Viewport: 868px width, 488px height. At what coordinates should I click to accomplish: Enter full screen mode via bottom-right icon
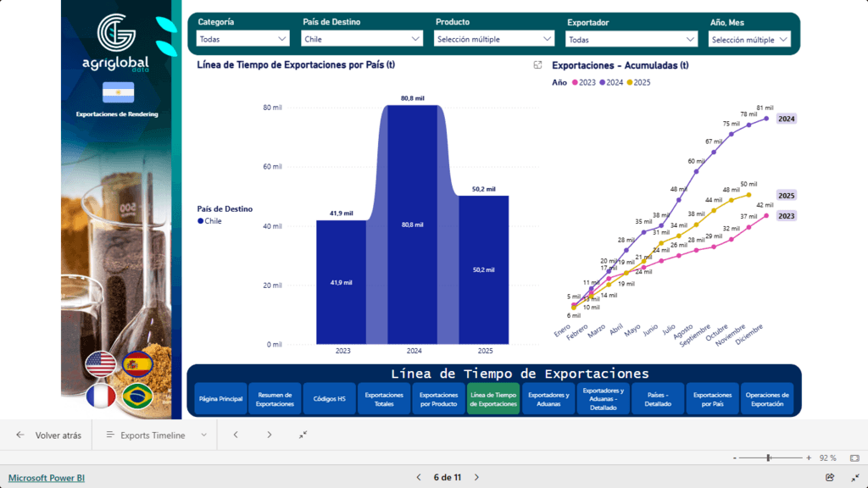coord(854,478)
